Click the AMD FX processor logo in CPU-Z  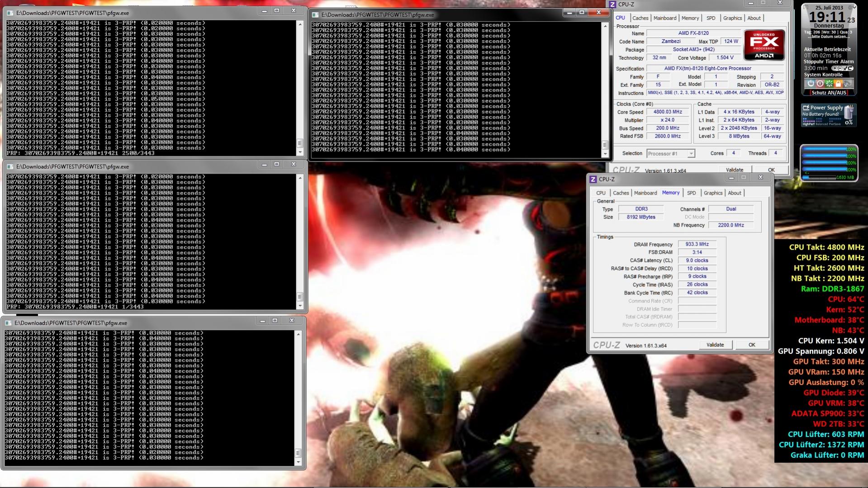[764, 45]
